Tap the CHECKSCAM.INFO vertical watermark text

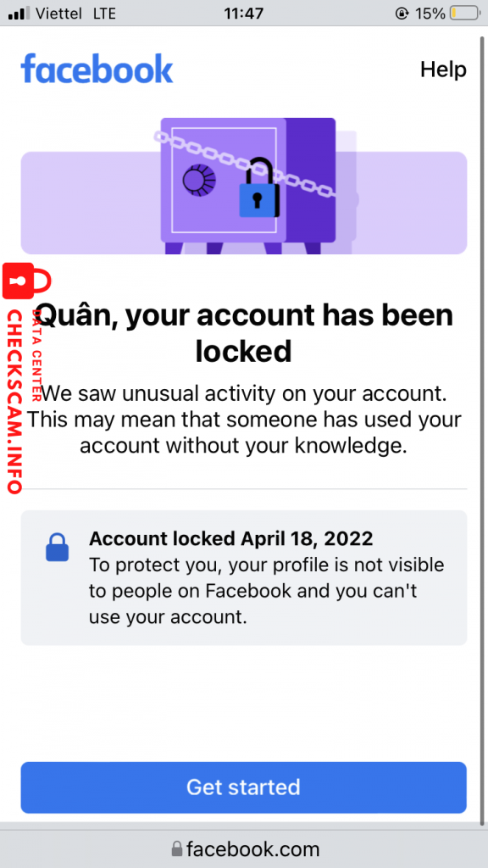click(x=15, y=401)
